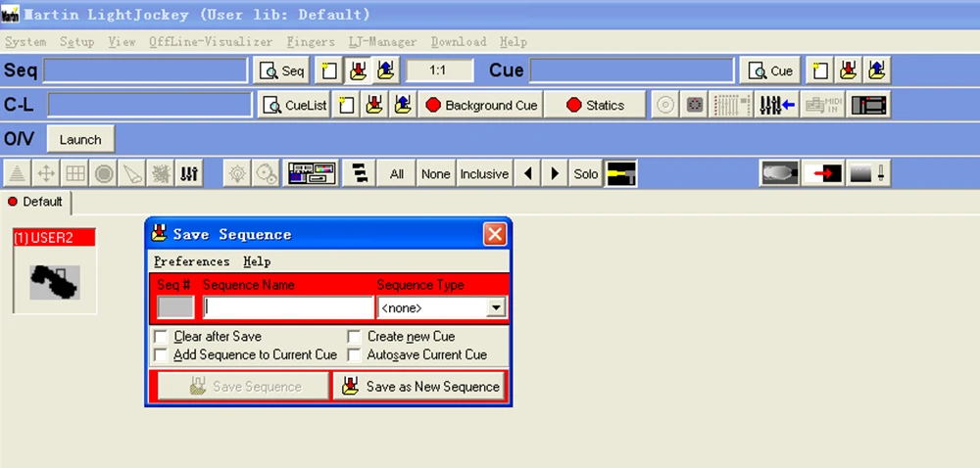Open the System menu

click(25, 42)
